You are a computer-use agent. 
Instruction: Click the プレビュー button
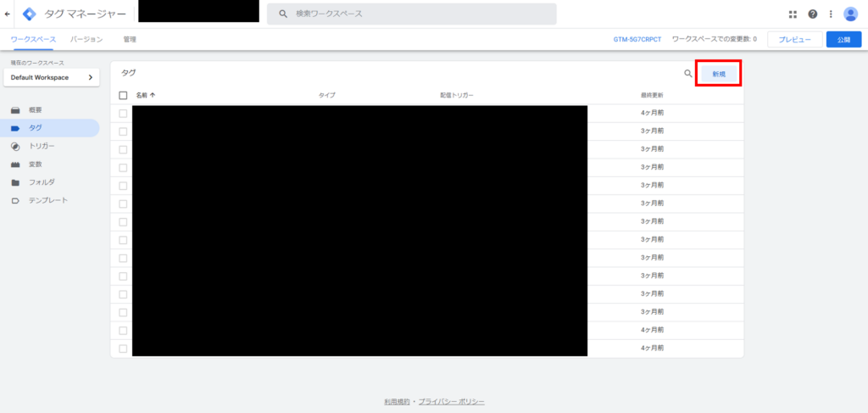click(794, 40)
